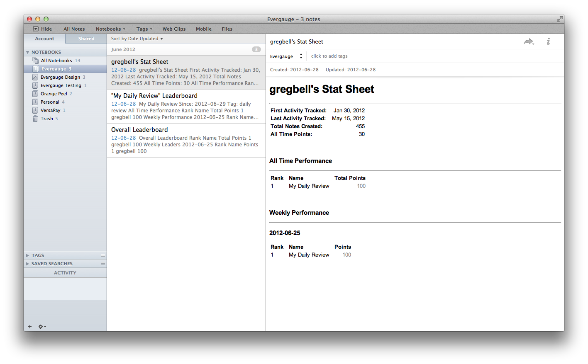Screen dimensions: 588x364
Task: Click the VersaPay notebook icon
Action: [35, 110]
